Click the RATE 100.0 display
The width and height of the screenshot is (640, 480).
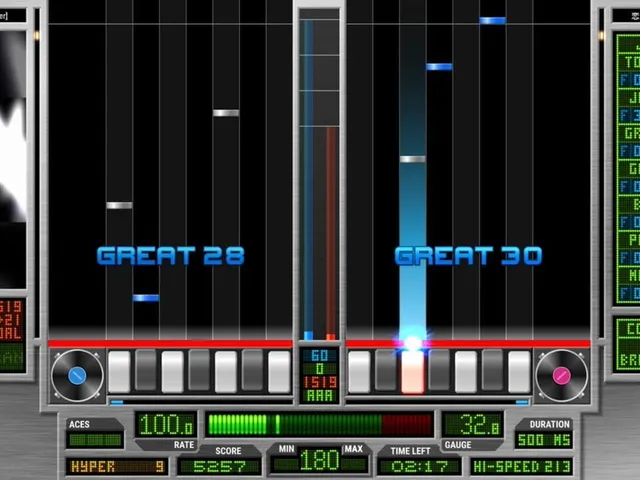click(x=166, y=425)
